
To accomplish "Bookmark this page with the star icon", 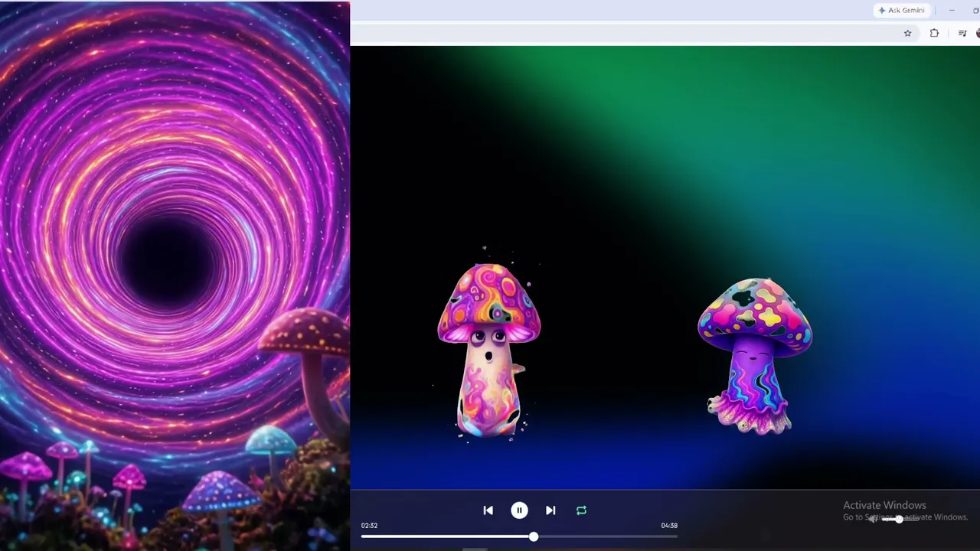I will 907,33.
